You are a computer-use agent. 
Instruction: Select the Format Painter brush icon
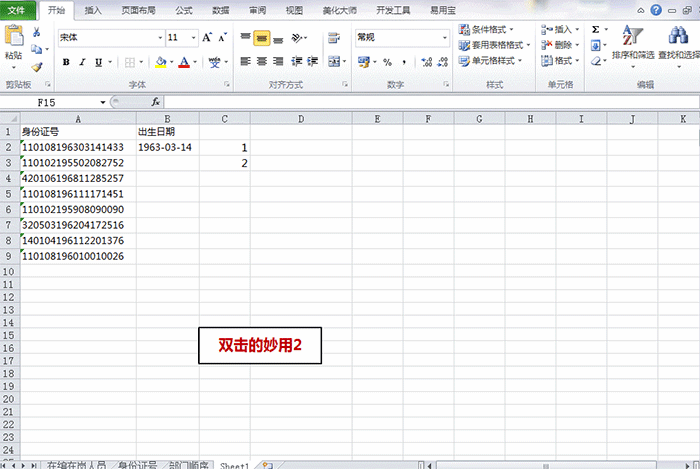[37, 67]
